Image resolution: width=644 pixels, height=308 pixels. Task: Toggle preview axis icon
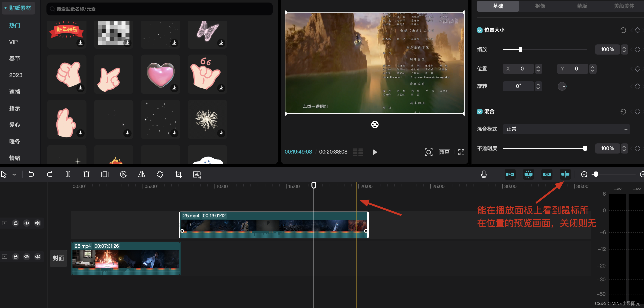pos(565,174)
